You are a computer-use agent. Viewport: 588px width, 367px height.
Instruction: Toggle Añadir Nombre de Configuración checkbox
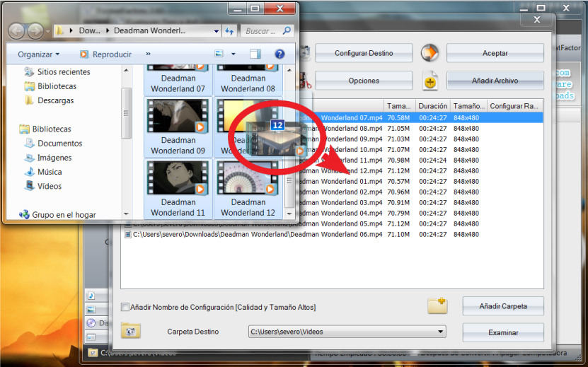125,308
